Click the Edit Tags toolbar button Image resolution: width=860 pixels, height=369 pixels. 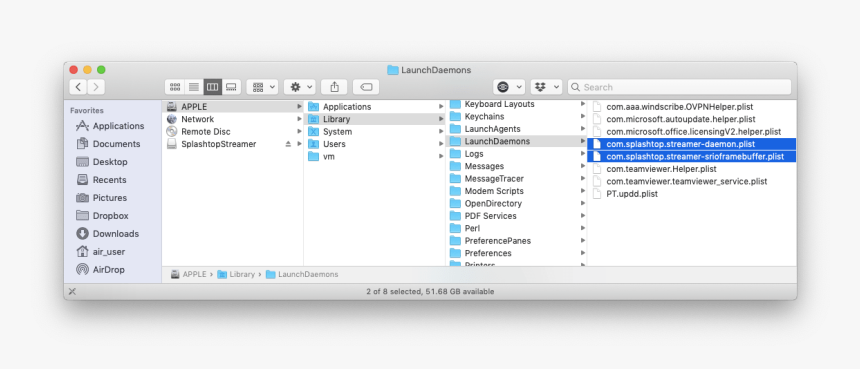tap(366, 87)
